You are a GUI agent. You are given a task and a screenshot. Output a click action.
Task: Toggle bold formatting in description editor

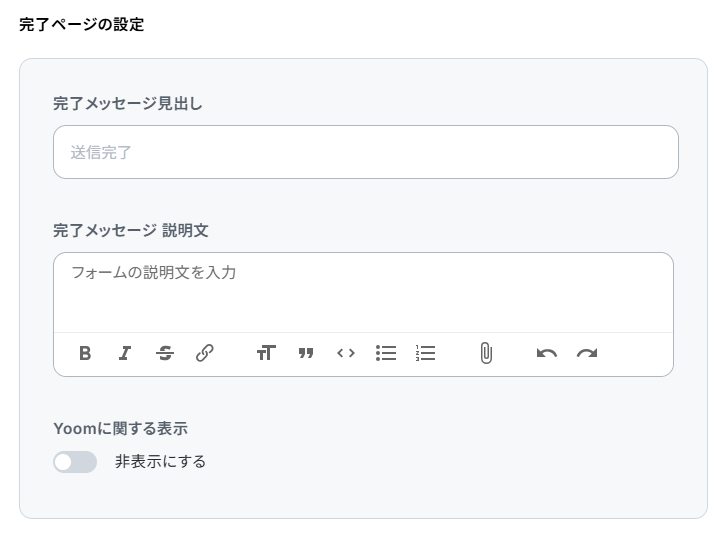tap(85, 353)
